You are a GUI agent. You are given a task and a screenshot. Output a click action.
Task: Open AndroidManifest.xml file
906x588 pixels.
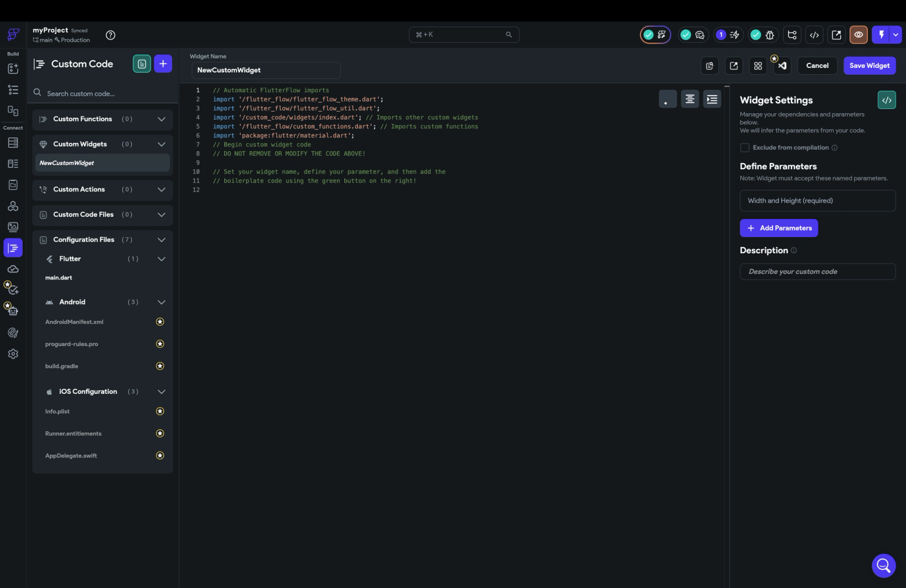coord(74,322)
